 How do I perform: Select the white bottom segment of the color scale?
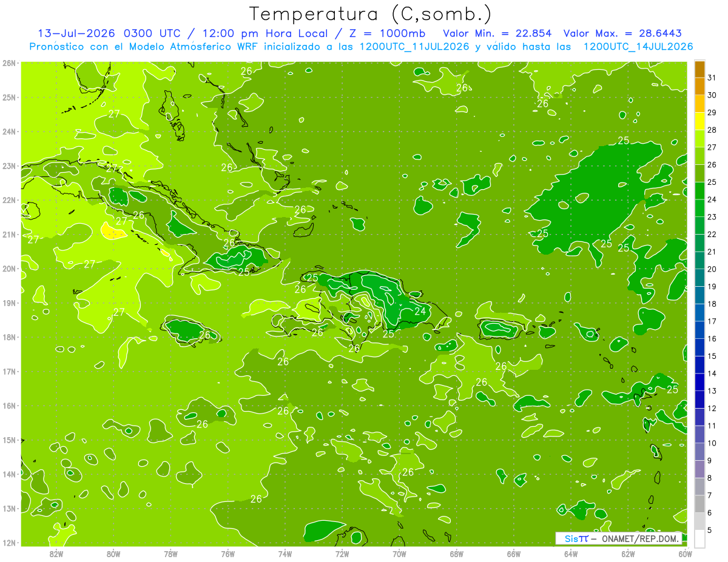coord(699,538)
